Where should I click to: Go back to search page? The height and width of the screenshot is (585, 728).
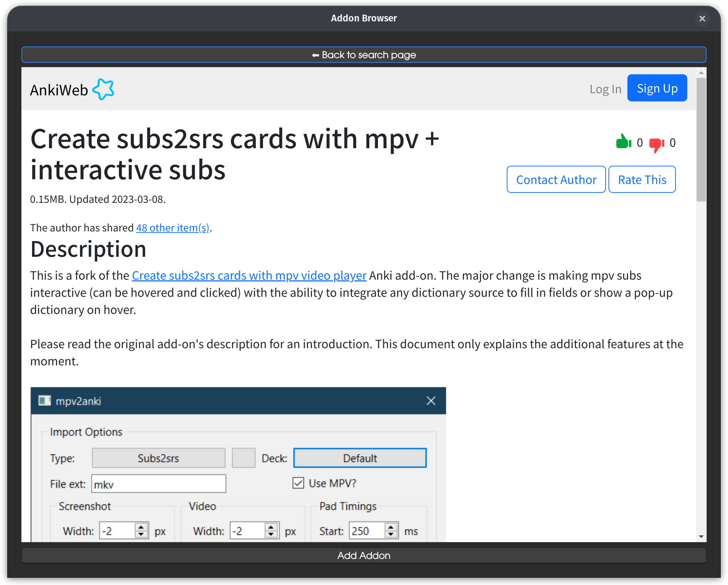pos(364,55)
